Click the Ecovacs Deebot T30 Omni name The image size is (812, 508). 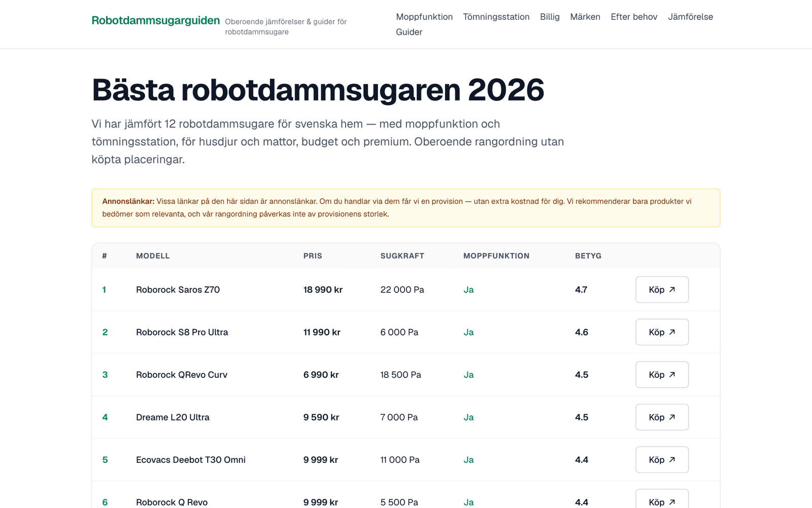tap(191, 460)
